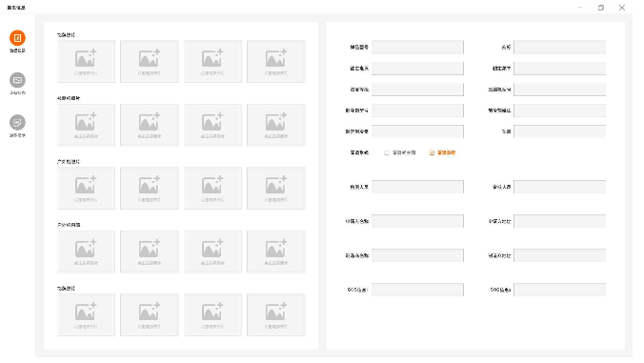Screen dimensions: 644x363
Task: Focus fifth-row right input field in form
Action: [x=559, y=131]
